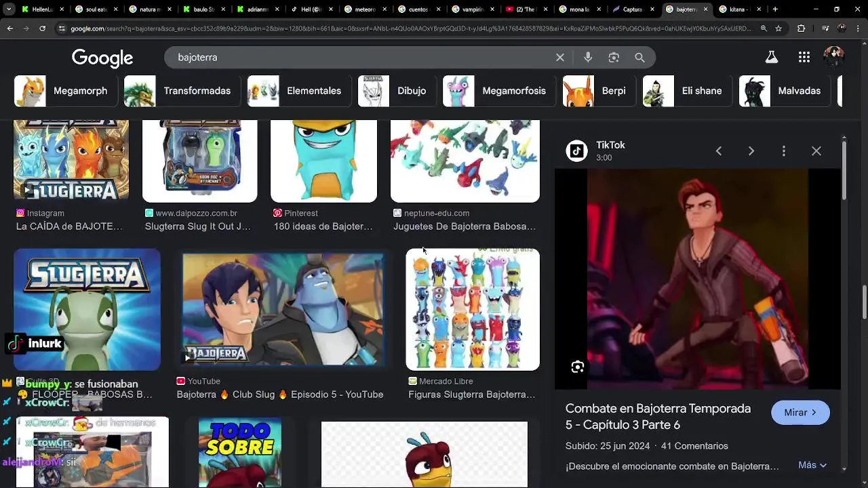868x488 pixels.
Task: Switch to the HellenLu tab
Action: coord(42,9)
